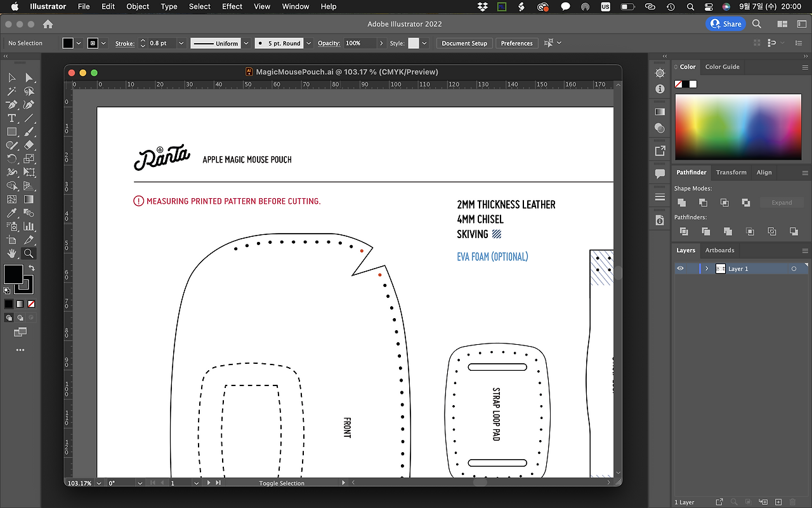The height and width of the screenshot is (508, 812).
Task: Pick the Eyedropper tool
Action: click(12, 213)
